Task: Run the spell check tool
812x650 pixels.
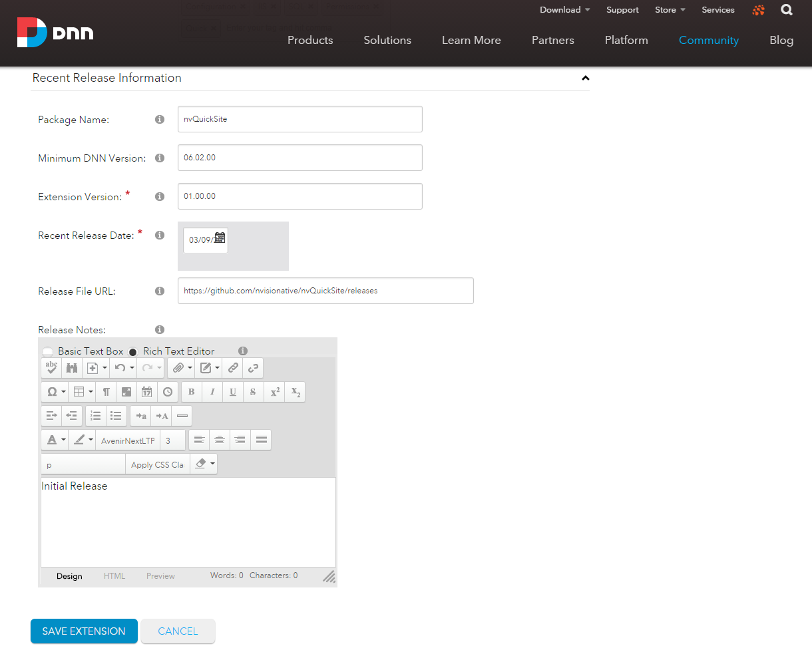Action: 51,368
